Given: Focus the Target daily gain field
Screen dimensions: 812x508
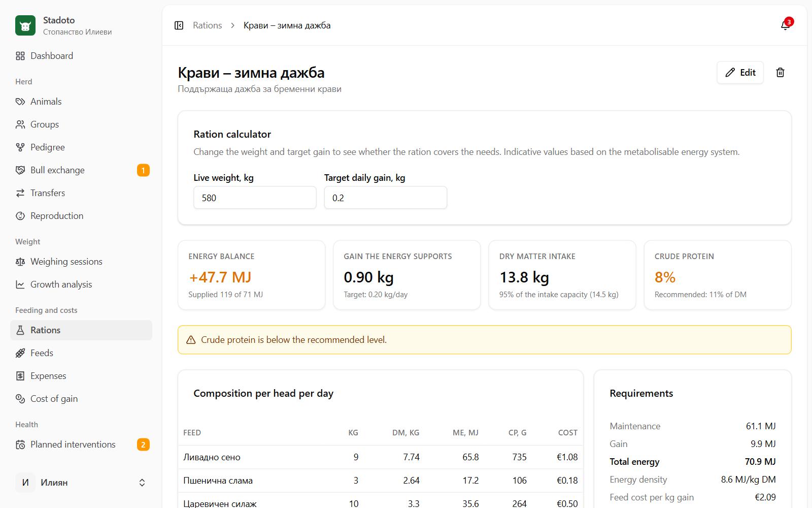Looking at the screenshot, I should tap(386, 198).
